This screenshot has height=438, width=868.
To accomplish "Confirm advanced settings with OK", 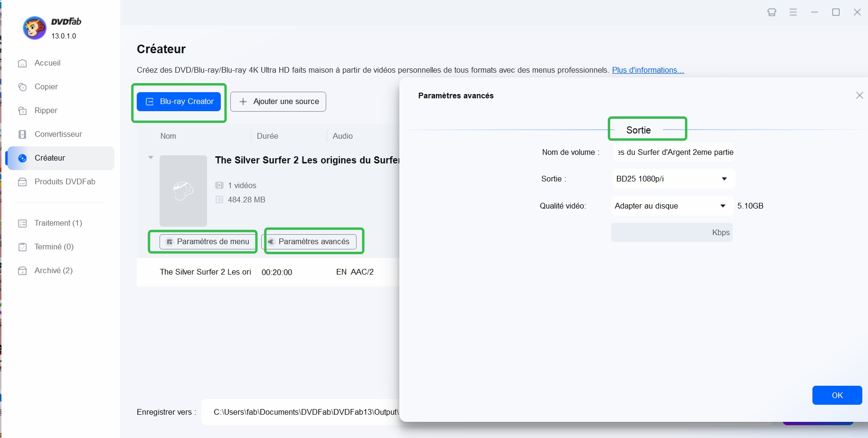I will (x=837, y=395).
